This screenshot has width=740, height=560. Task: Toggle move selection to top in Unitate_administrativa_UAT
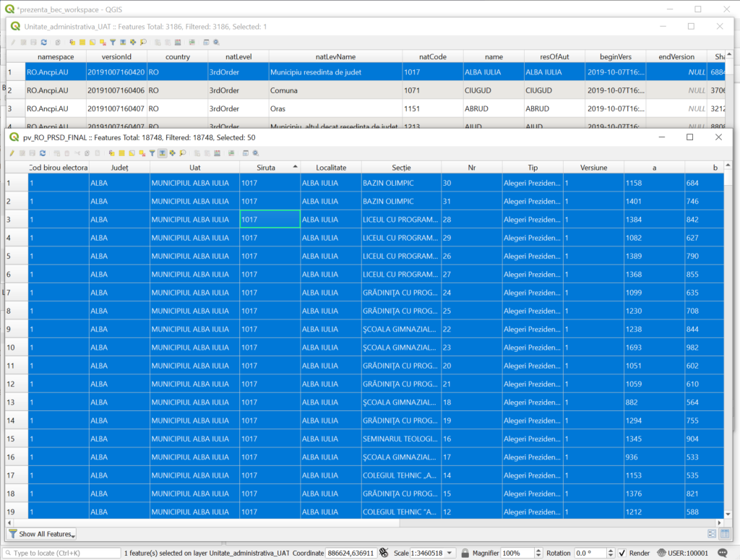click(123, 43)
